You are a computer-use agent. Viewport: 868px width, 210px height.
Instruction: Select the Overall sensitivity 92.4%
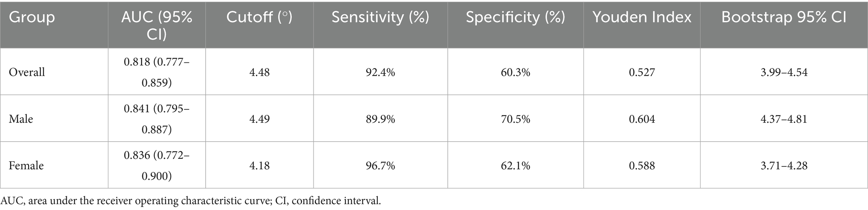(x=380, y=72)
